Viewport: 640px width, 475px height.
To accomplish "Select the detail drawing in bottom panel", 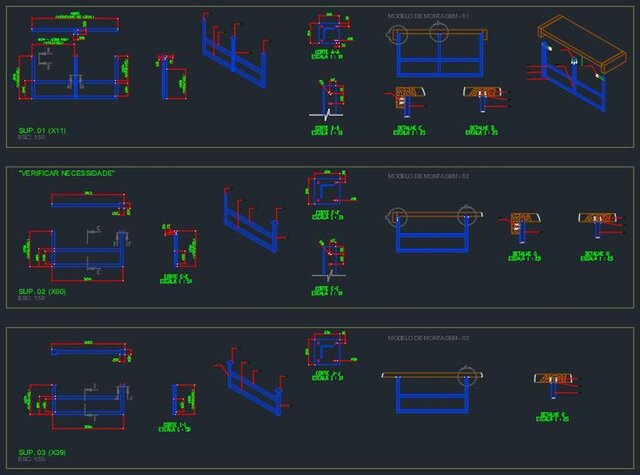I will pyautogui.click(x=553, y=384).
